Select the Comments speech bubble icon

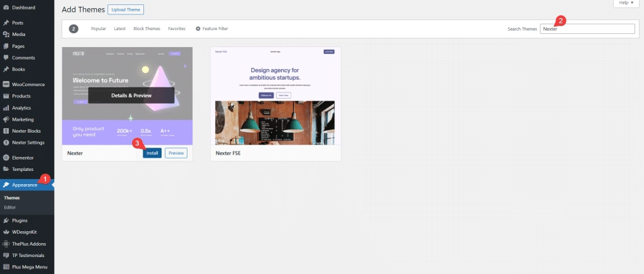pyautogui.click(x=6, y=58)
